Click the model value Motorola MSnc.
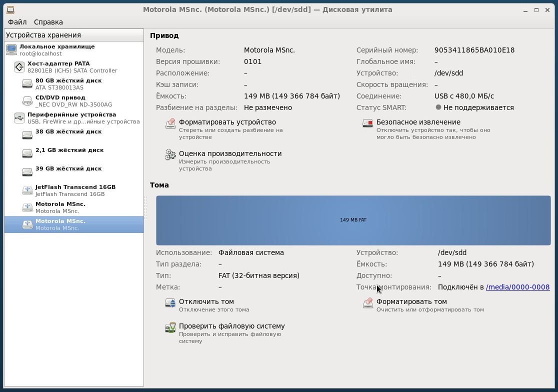The height and width of the screenshot is (392, 558). [269, 50]
